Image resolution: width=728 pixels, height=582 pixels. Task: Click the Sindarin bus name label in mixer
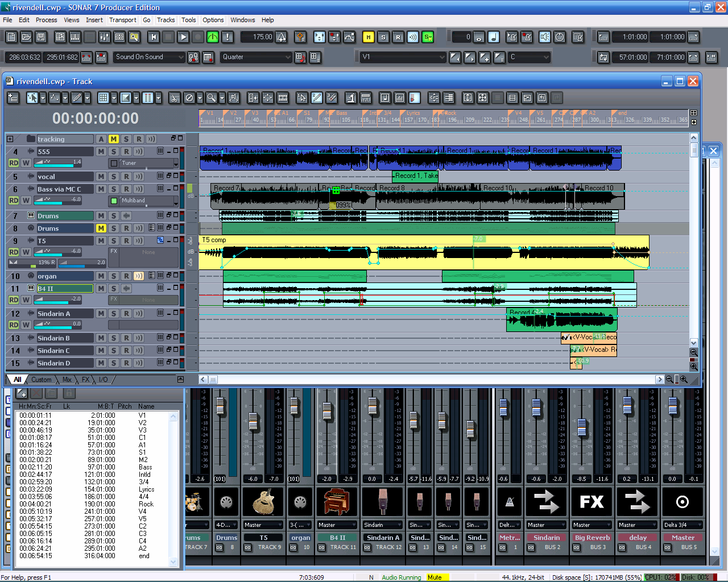point(547,538)
